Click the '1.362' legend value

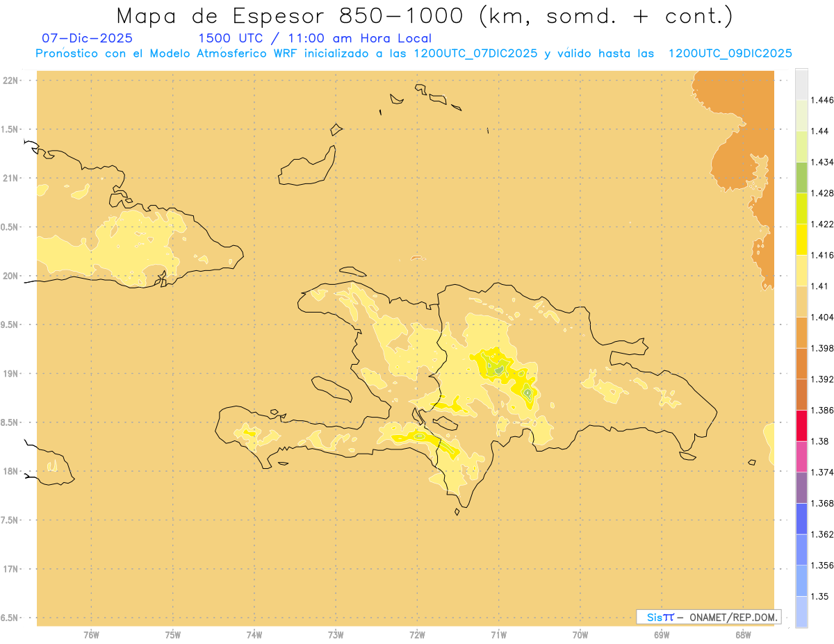[x=822, y=534]
